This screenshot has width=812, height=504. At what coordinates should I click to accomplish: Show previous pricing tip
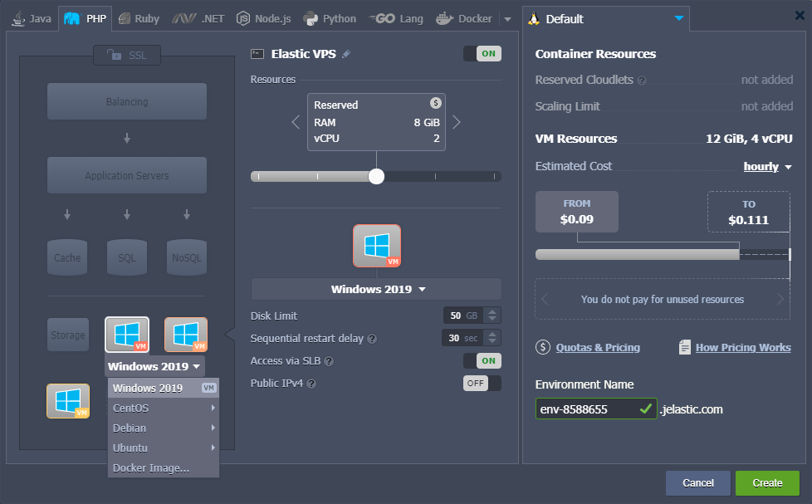(545, 299)
